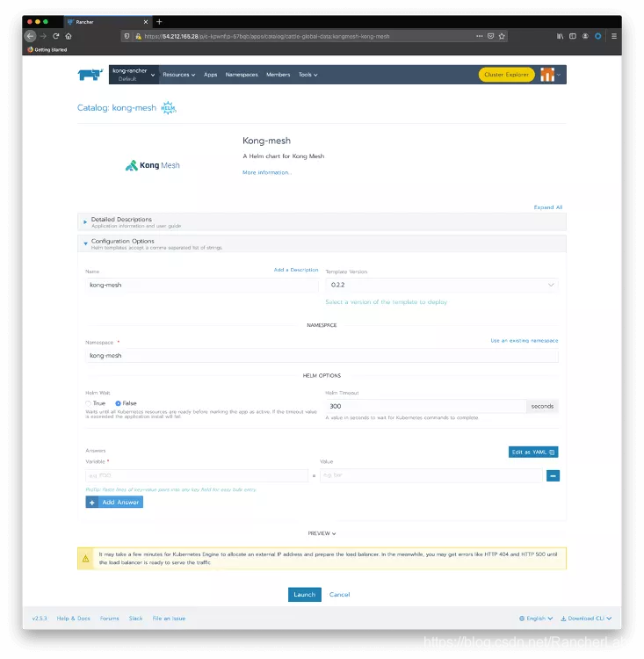This screenshot has width=644, height=659.
Task: Go back with browser back arrow
Action: click(x=30, y=36)
